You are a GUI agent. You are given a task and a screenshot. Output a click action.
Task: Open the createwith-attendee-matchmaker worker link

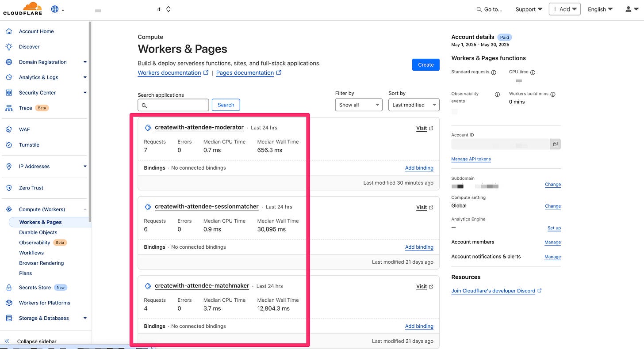202,285
